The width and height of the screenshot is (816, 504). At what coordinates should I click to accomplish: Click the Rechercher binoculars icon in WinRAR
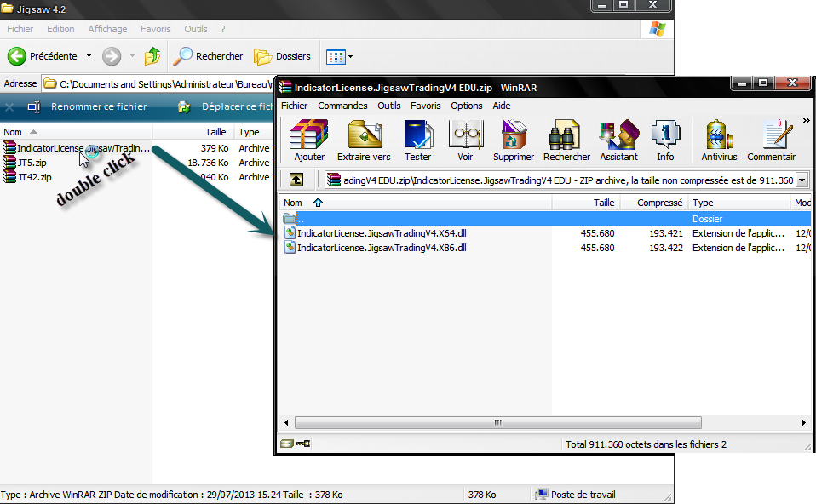566,140
